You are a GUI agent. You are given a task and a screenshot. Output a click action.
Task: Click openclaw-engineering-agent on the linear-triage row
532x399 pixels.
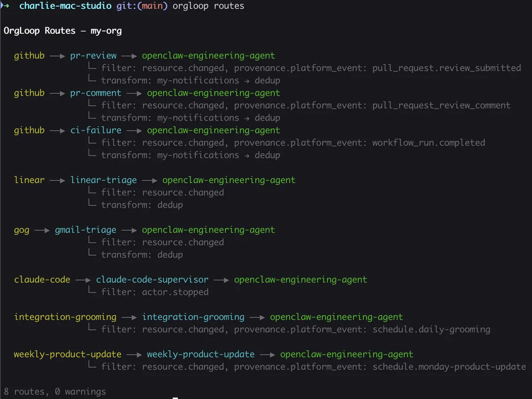pos(229,180)
